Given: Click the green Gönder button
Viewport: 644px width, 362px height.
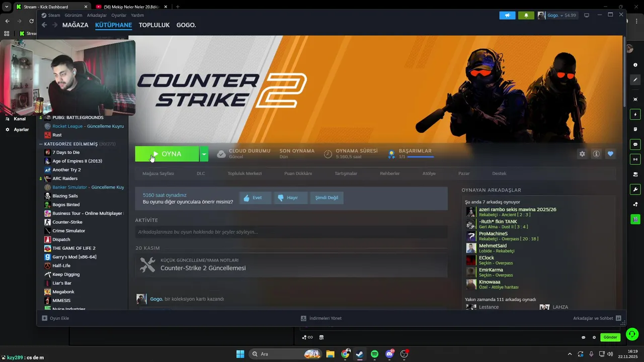Looking at the screenshot, I should 610,337.
